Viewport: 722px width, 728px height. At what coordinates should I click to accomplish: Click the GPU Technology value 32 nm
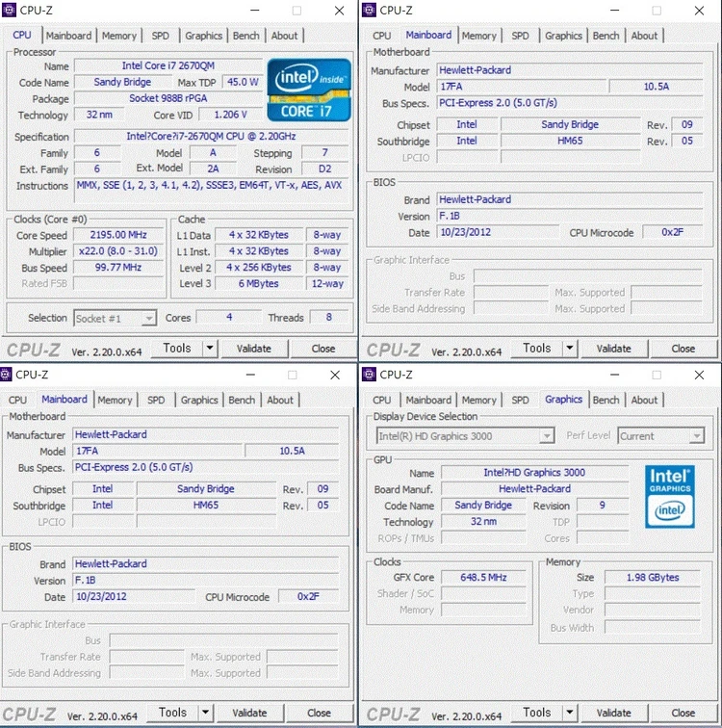pyautogui.click(x=483, y=521)
